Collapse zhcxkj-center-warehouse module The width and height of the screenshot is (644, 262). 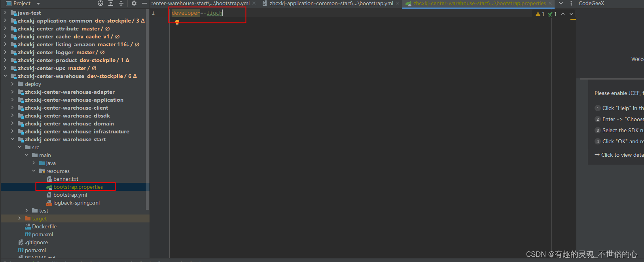(5, 76)
